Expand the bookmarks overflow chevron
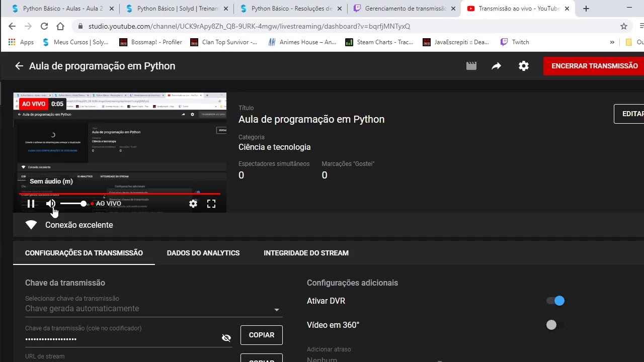This screenshot has width=644, height=362. tap(612, 42)
